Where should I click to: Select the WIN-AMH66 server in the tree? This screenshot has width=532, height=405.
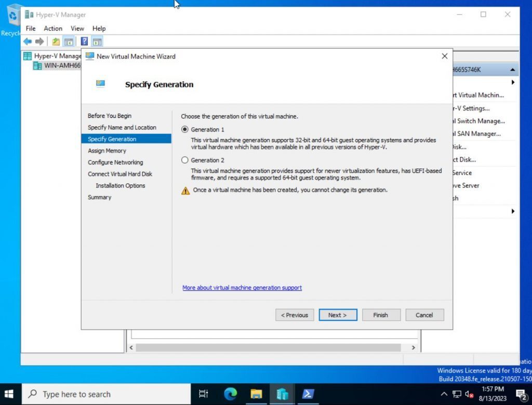(57, 65)
